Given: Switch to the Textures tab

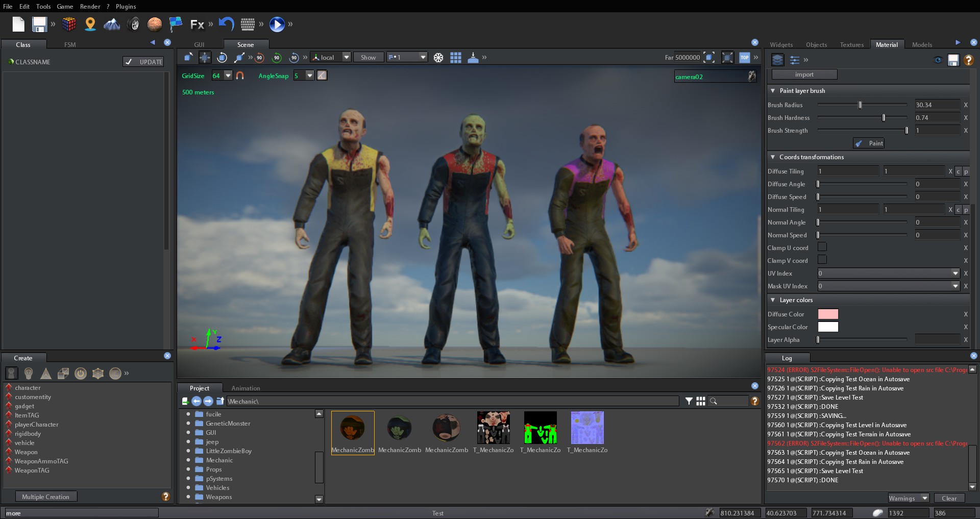Looking at the screenshot, I should pos(851,44).
